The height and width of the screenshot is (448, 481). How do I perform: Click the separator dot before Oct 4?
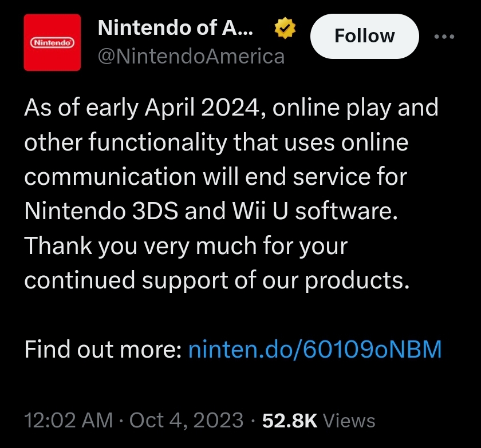121,421
